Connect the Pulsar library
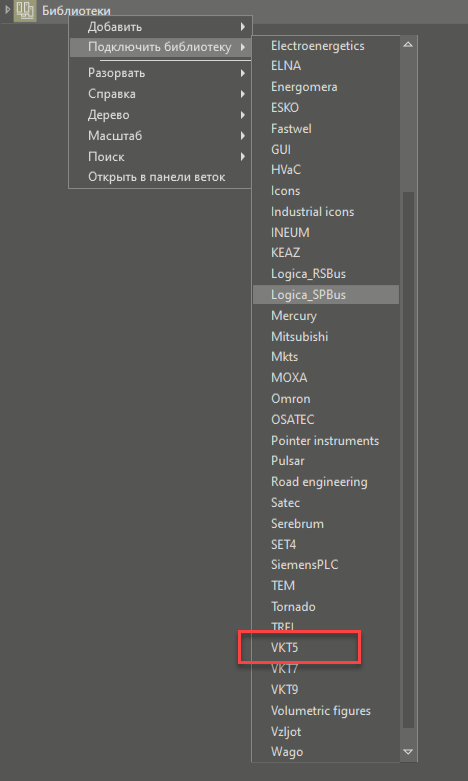 326,461
